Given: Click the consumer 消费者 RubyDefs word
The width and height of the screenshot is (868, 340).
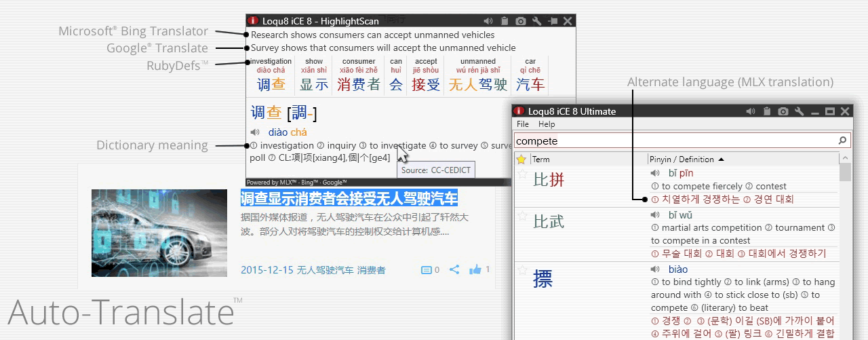Looking at the screenshot, I should point(359,75).
